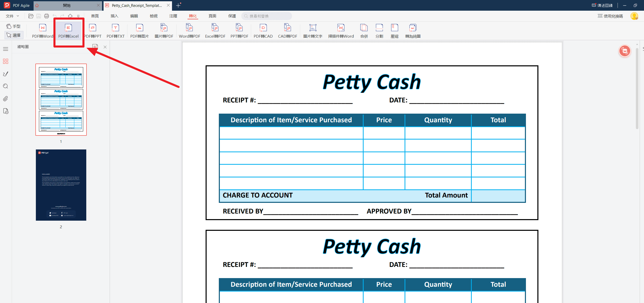Select CAD轉PDF conversion
The image size is (644, 303).
pyautogui.click(x=288, y=31)
